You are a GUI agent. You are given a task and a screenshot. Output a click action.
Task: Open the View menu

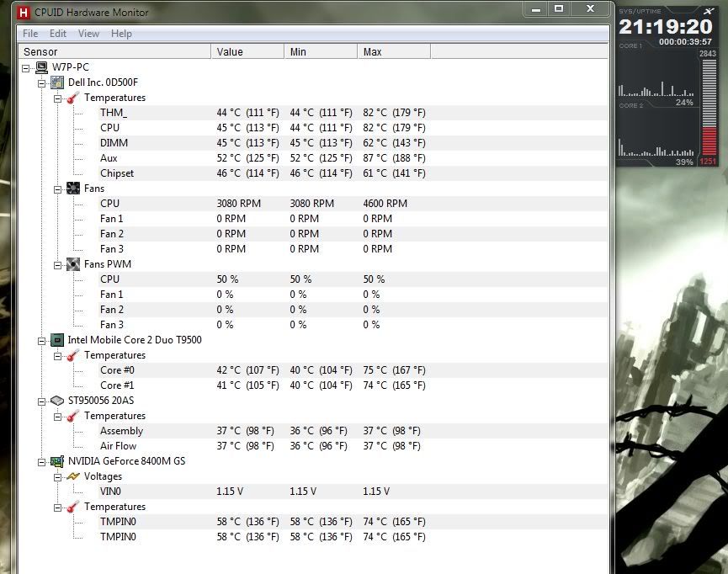click(x=88, y=34)
